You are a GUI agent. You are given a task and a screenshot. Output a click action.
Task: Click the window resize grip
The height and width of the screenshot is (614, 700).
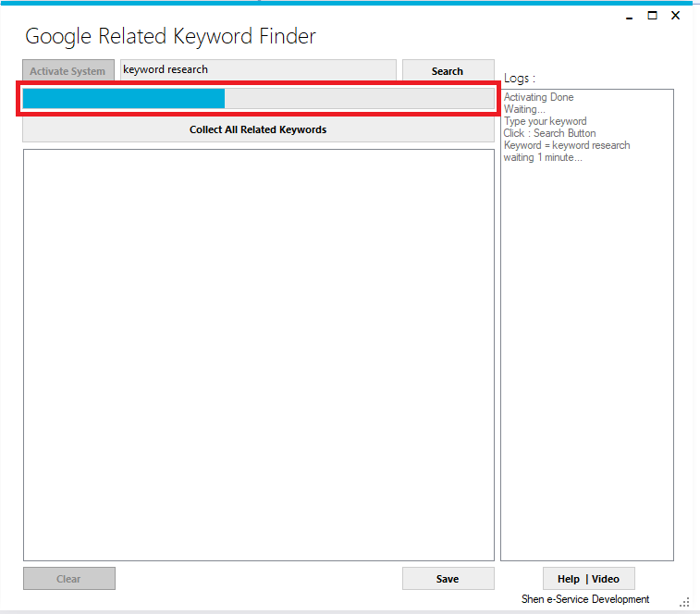(685, 601)
